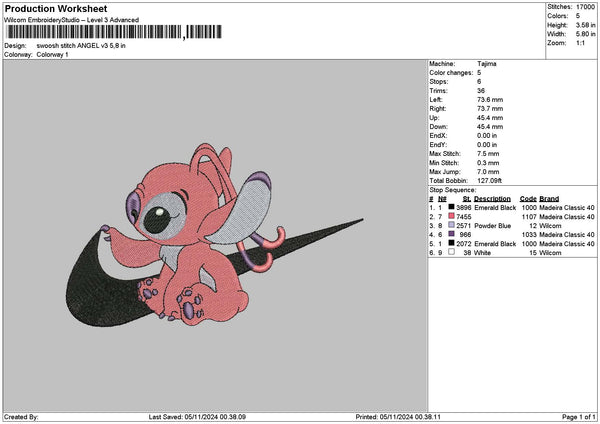Screen dimensions: 600x424
Task: Click the 'Description' column header
Action: point(492,199)
